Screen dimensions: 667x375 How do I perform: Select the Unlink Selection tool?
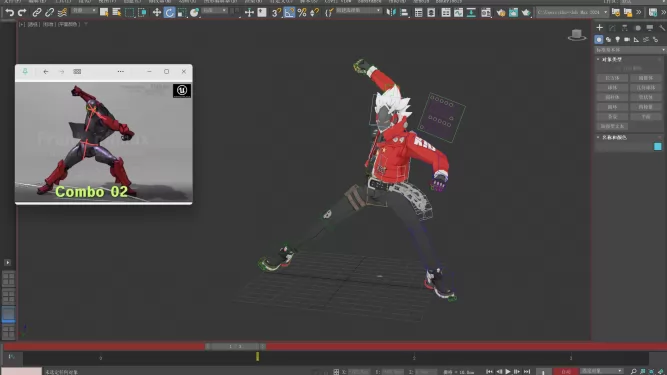(49, 12)
